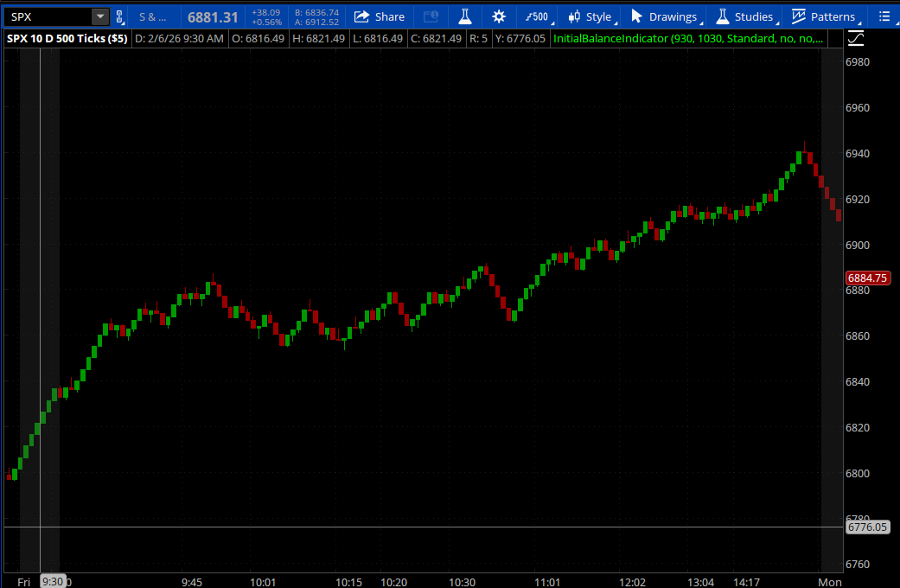Click the 6776.05 crosshair price label
Screen dimensions: 900x588
coord(867,527)
